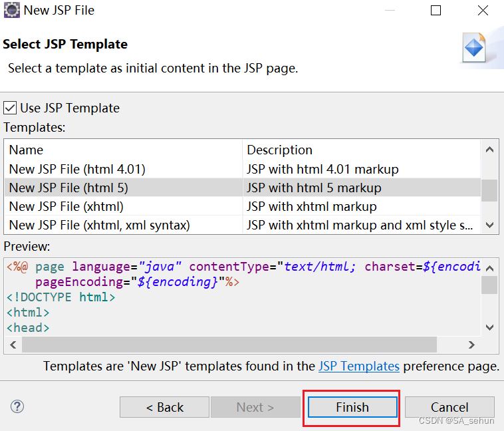The width and height of the screenshot is (504, 431).
Task: Cancel the New JSP File dialog
Action: [x=449, y=407]
